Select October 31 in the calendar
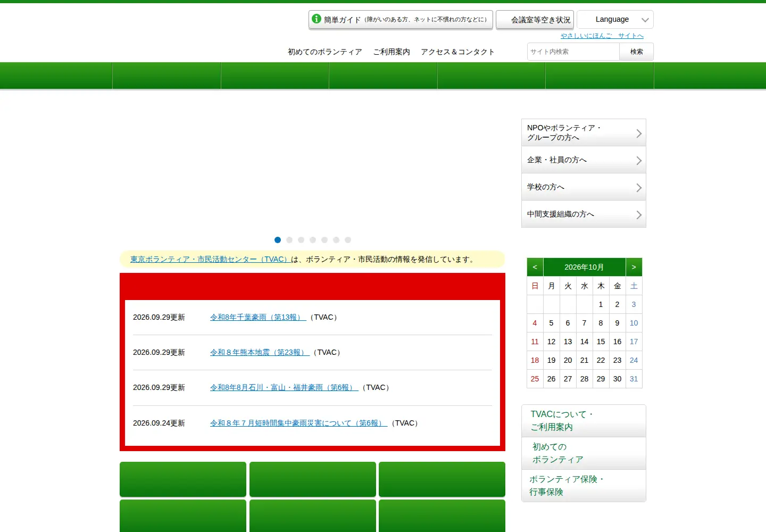Viewport: 766px width, 532px height. [634, 379]
